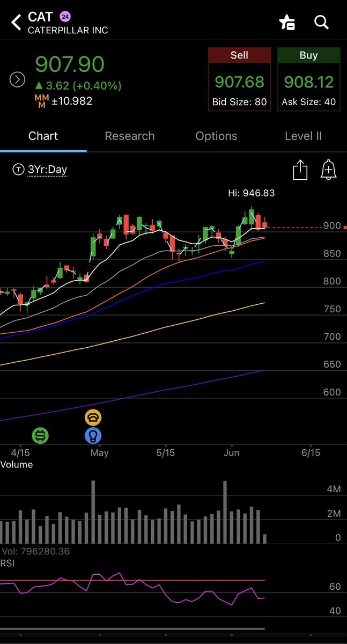Tap the Volume panel label

point(17,465)
